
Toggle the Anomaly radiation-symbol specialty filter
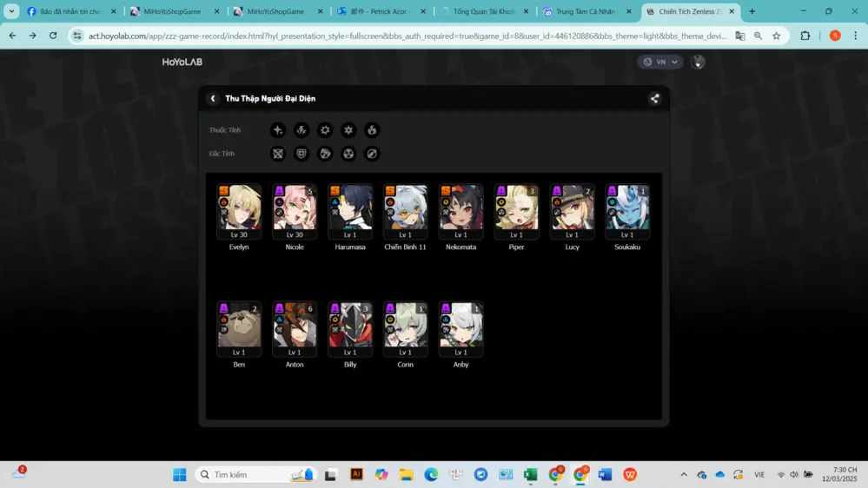coord(348,154)
